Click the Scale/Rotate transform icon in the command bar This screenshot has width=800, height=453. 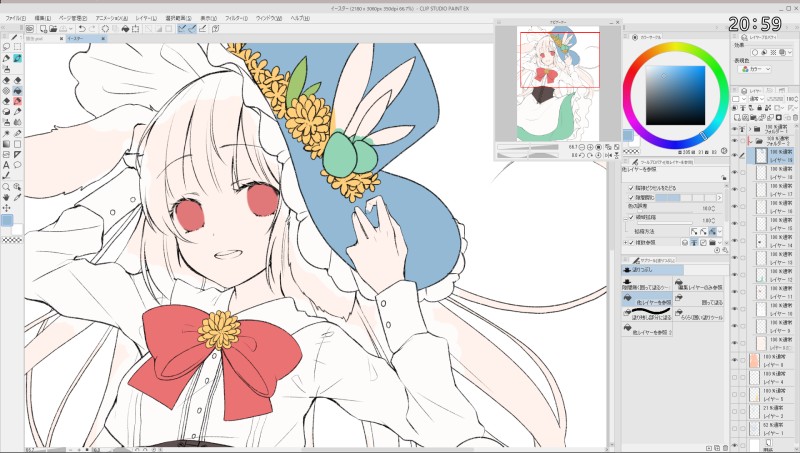point(135,29)
